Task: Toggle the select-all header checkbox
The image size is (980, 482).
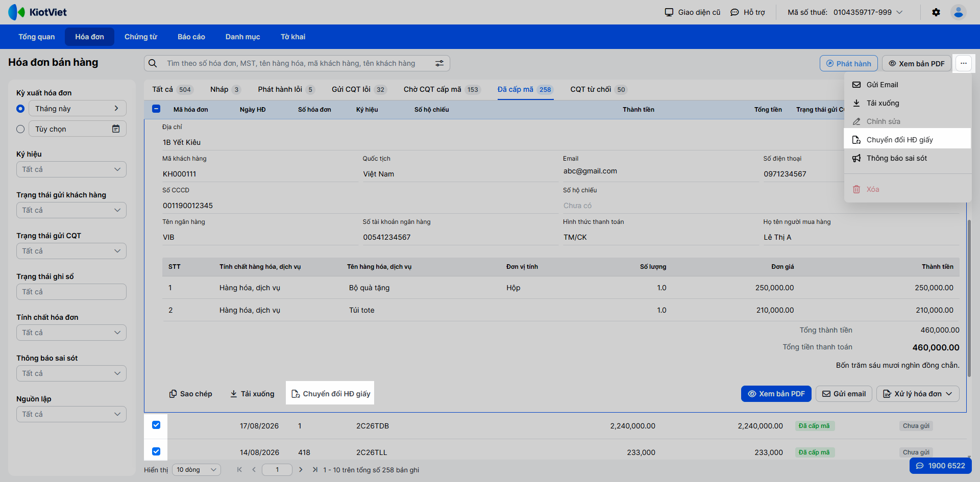Action: (x=156, y=109)
